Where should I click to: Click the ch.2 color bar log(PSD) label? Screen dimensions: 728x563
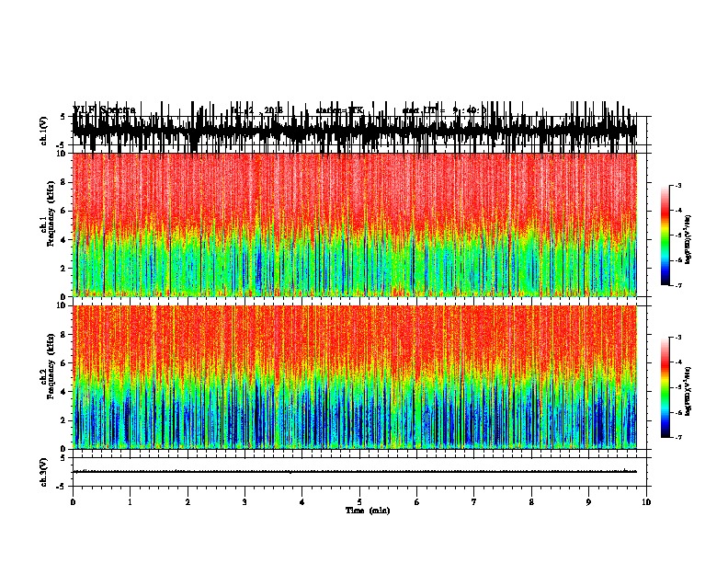pos(688,391)
